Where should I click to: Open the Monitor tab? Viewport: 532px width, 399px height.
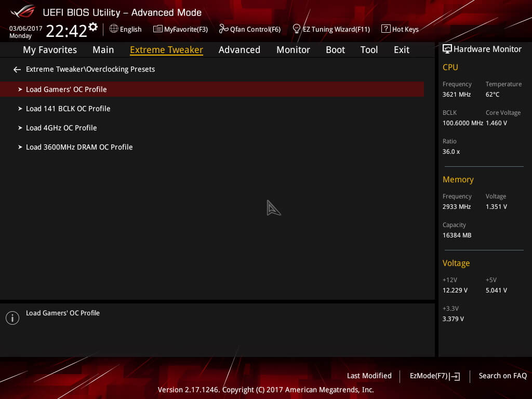pyautogui.click(x=293, y=50)
